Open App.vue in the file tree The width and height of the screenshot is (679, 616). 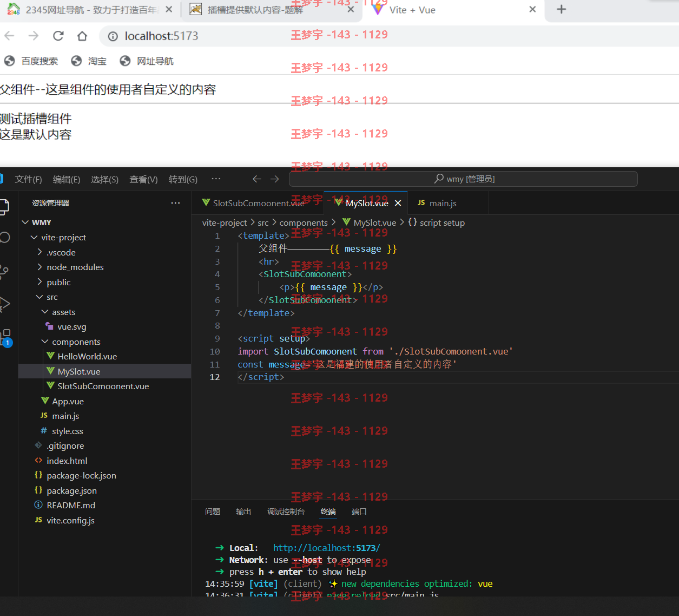pyautogui.click(x=68, y=401)
